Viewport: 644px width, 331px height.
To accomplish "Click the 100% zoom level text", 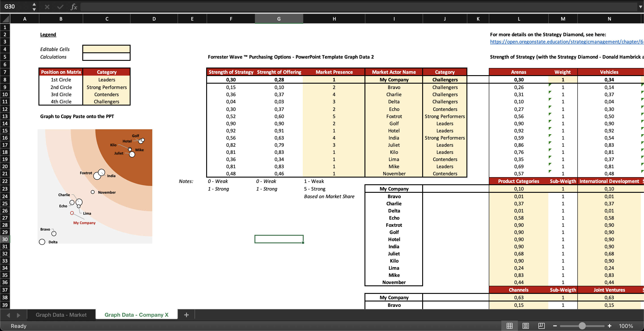I will click(626, 326).
